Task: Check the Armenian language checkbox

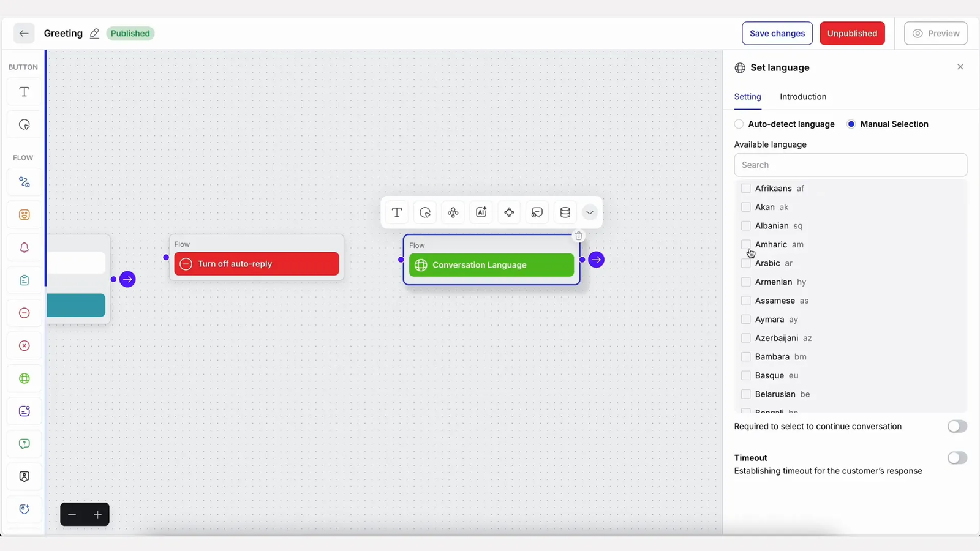Action: (x=745, y=282)
